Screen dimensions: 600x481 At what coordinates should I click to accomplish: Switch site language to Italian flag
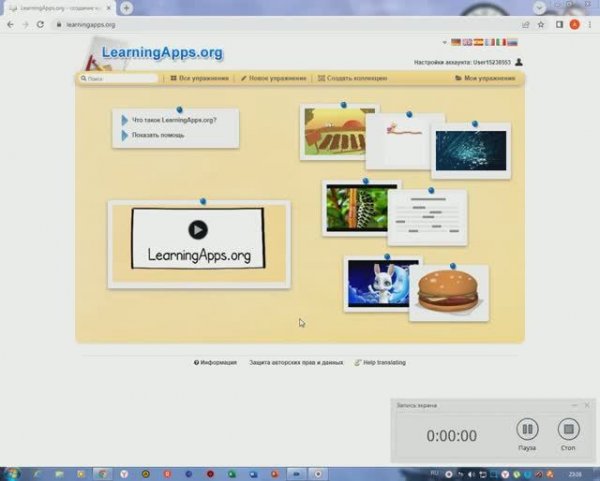501,42
